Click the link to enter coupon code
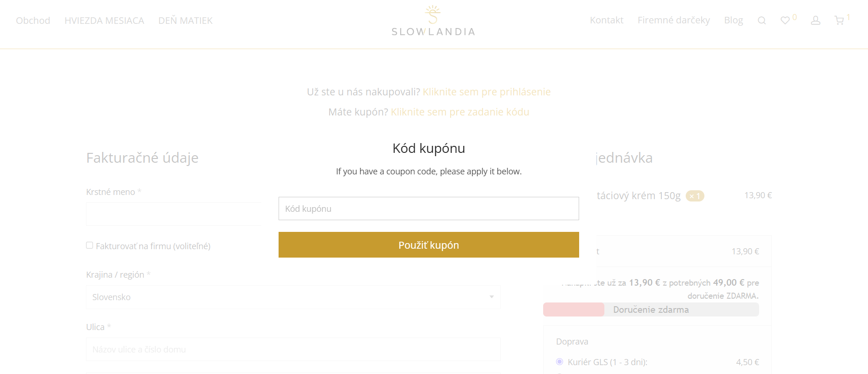Image resolution: width=868 pixels, height=374 pixels. [x=460, y=112]
